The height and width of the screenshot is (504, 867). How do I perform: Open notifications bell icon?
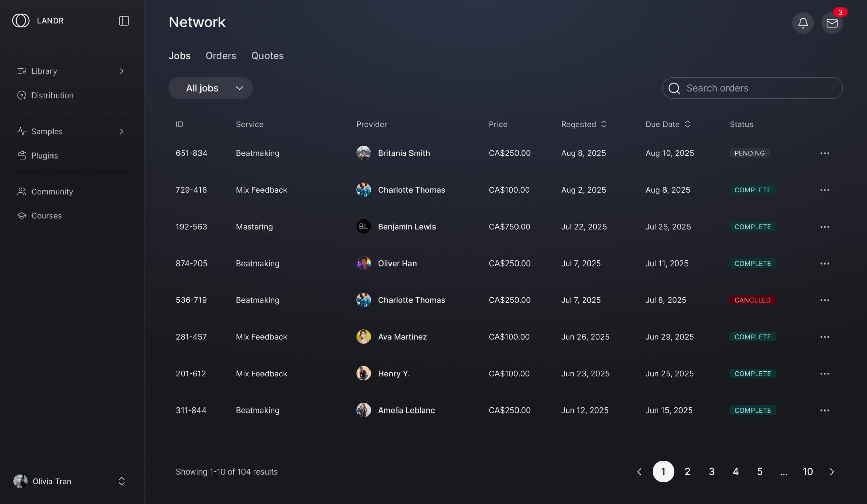(x=803, y=23)
